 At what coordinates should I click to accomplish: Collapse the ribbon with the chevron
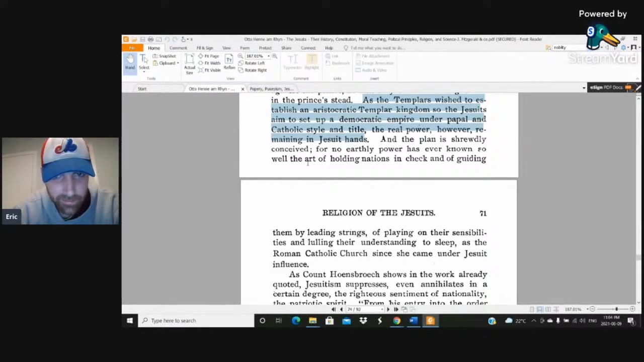[x=638, y=78]
